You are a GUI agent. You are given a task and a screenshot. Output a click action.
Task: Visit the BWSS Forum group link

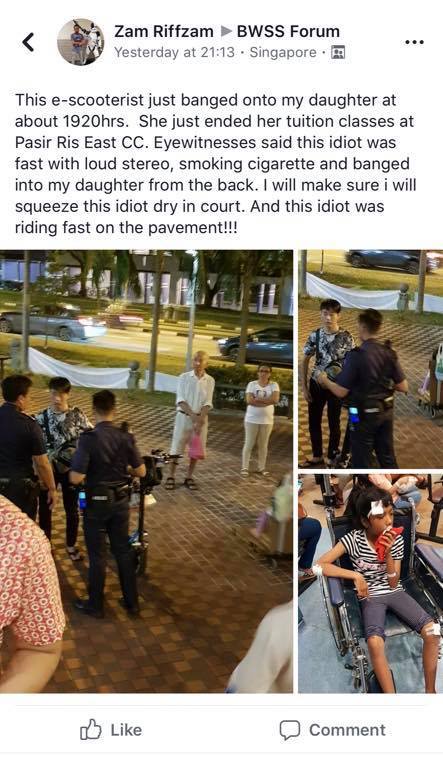(288, 32)
